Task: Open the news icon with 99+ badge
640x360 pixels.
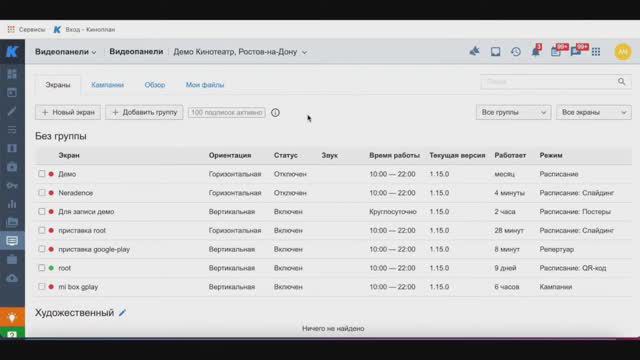Action: click(x=556, y=51)
